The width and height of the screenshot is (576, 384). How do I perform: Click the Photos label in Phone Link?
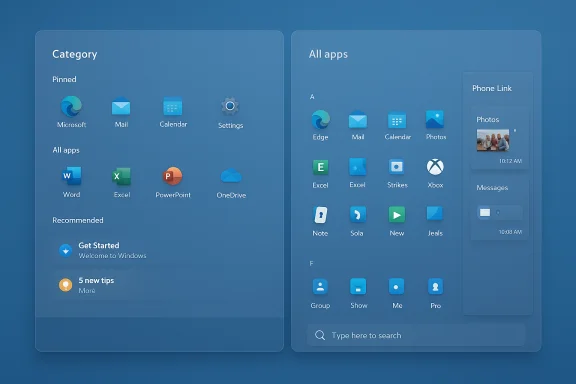487,119
